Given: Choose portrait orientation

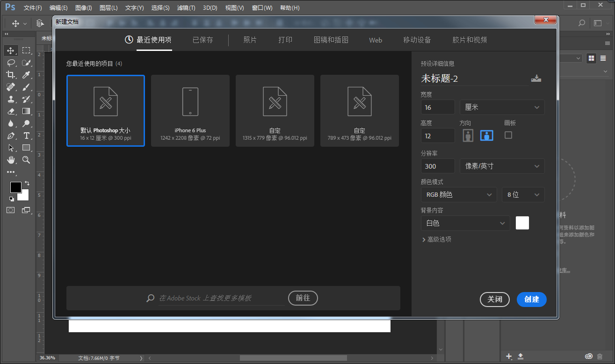Looking at the screenshot, I should point(468,136).
